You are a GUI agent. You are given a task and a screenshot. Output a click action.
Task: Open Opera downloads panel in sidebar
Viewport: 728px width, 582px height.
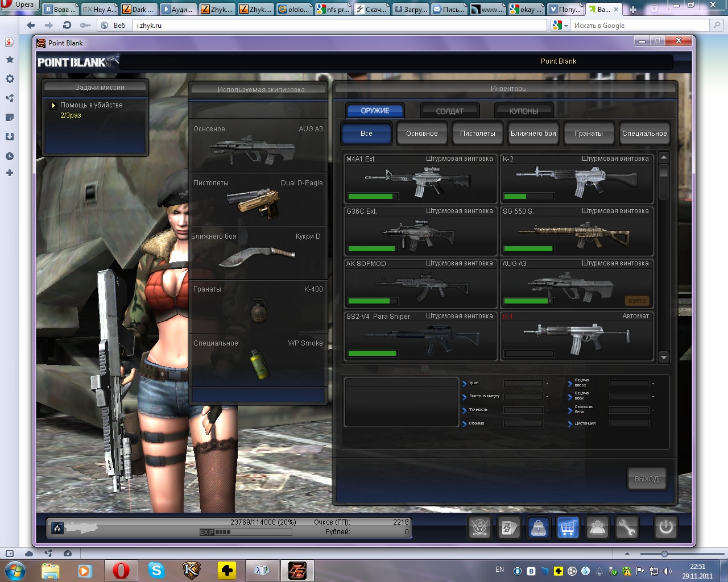[x=10, y=136]
